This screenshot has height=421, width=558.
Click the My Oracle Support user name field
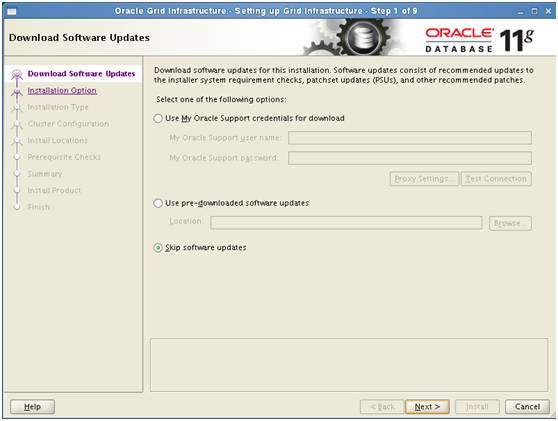coord(410,138)
